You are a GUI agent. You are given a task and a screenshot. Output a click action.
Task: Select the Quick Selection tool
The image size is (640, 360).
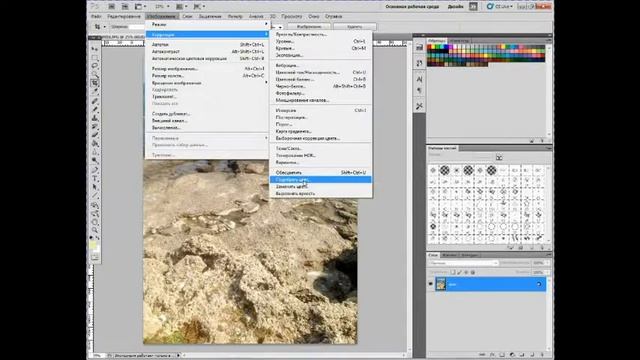click(95, 74)
